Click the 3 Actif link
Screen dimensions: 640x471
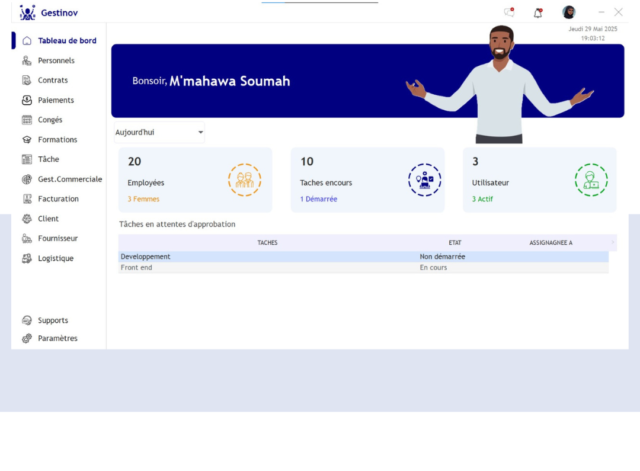click(x=482, y=199)
